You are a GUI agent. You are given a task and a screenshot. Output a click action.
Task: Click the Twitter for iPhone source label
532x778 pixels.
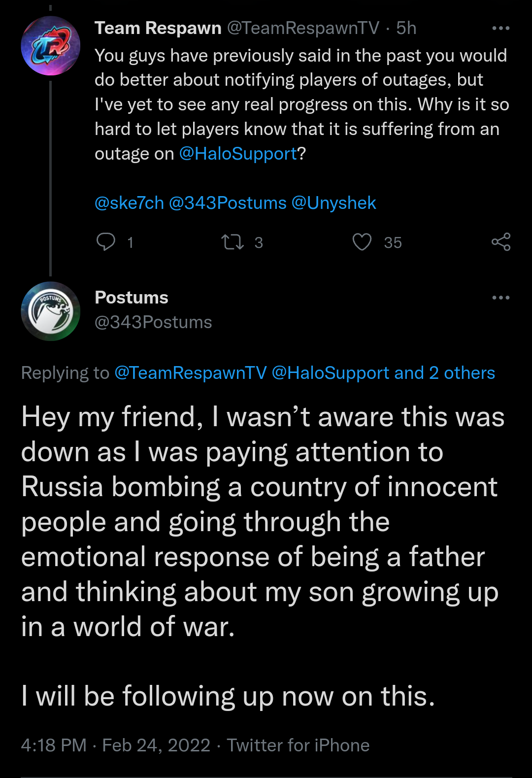coord(298,745)
